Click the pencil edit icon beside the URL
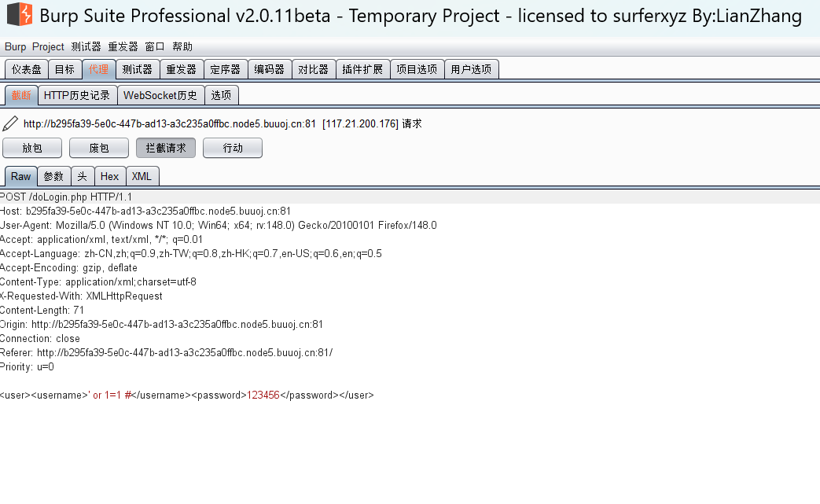The height and width of the screenshot is (504, 820). coord(10,124)
